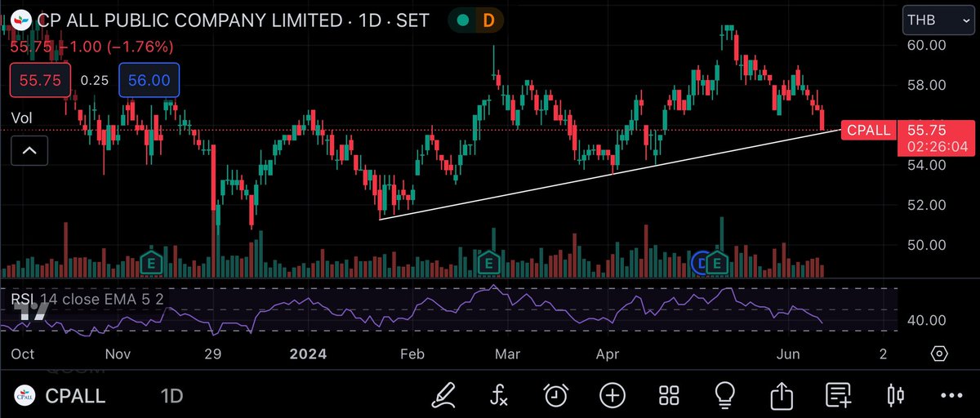Tap the CPALL logo in bottom bar

23,396
